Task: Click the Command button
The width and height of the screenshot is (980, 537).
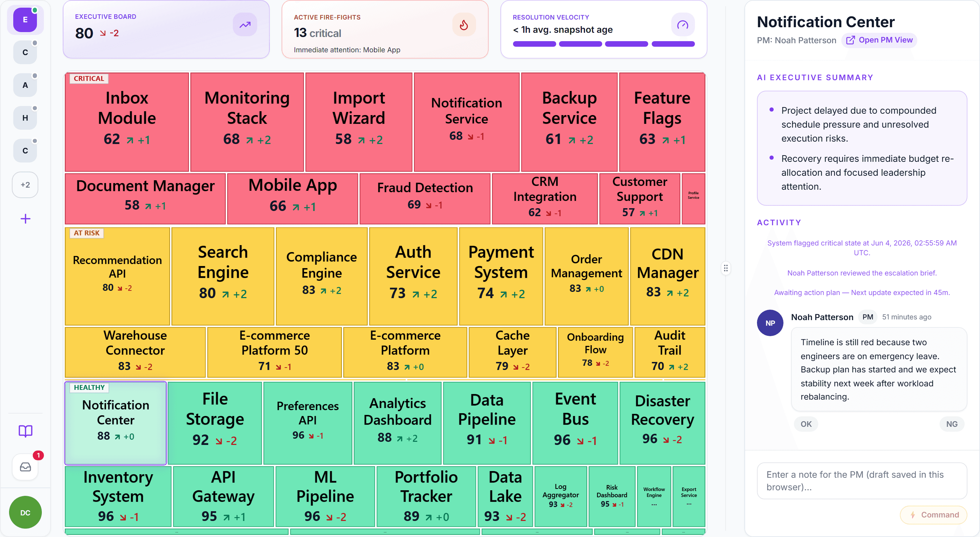Action: (x=934, y=515)
